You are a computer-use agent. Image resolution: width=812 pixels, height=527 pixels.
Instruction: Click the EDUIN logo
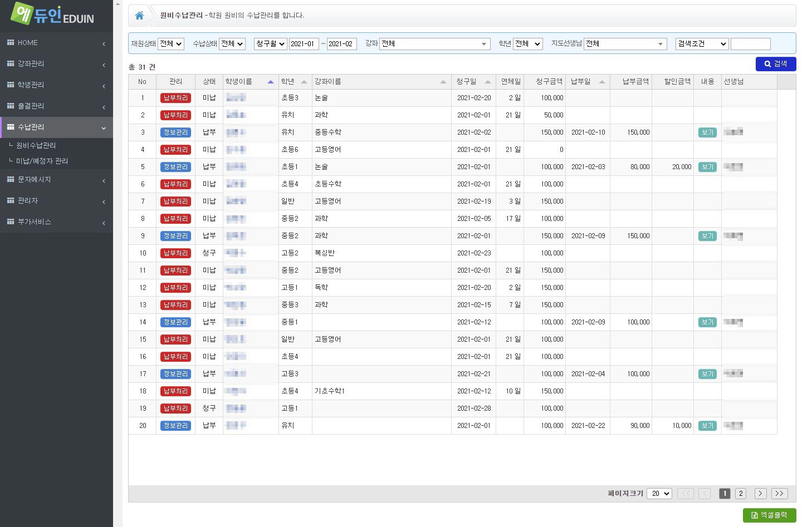pos(52,14)
